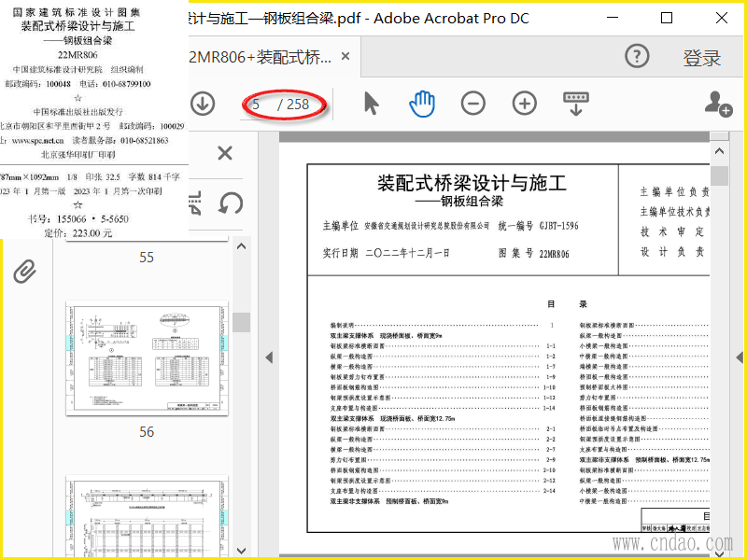Click the total pages text / 258
Screen dimensions: 747x560
(x=293, y=105)
